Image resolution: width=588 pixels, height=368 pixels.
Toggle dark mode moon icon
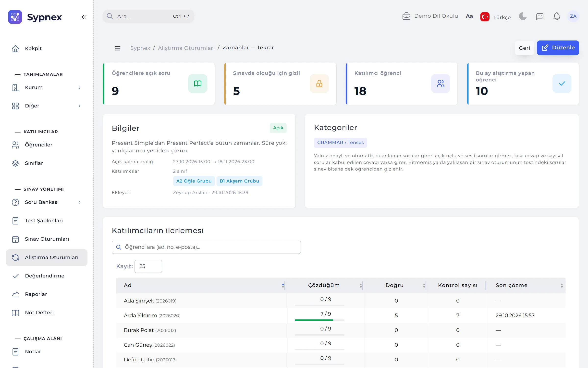tap(523, 16)
